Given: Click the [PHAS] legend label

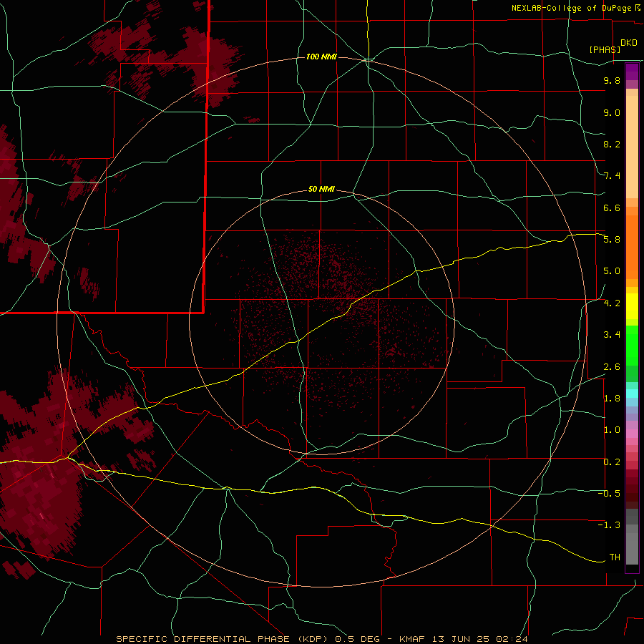Looking at the screenshot, I should [605, 49].
